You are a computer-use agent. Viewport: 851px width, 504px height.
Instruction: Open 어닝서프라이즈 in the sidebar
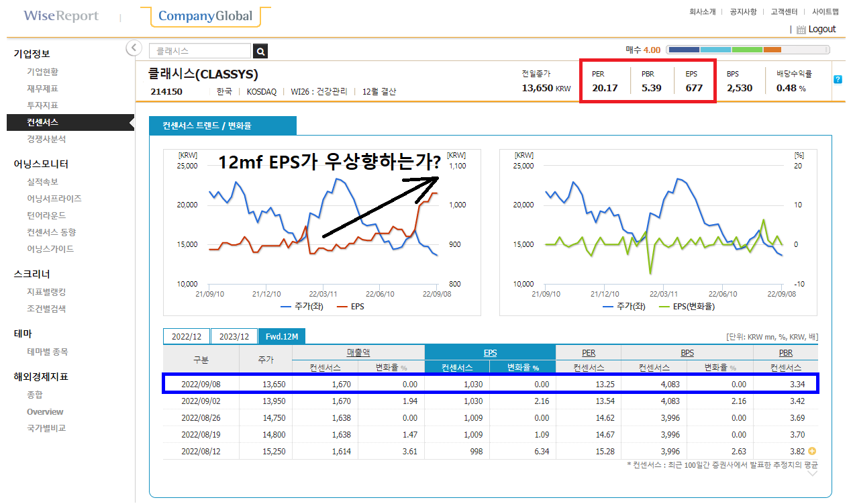click(54, 199)
